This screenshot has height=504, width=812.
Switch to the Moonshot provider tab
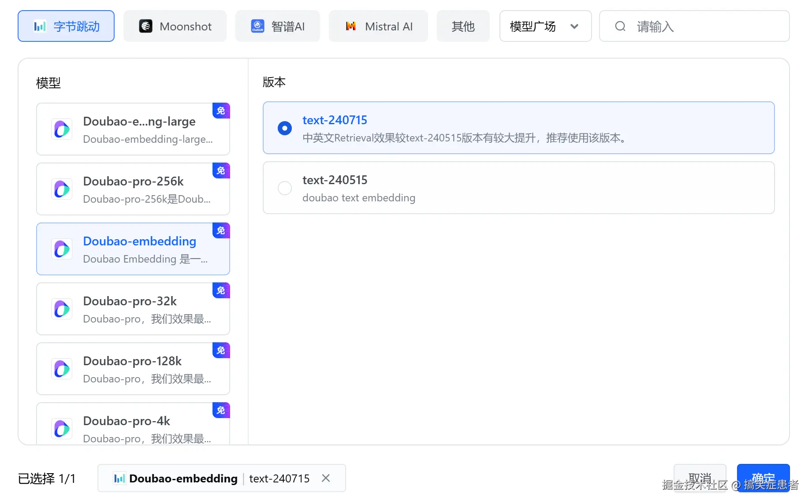tap(175, 26)
